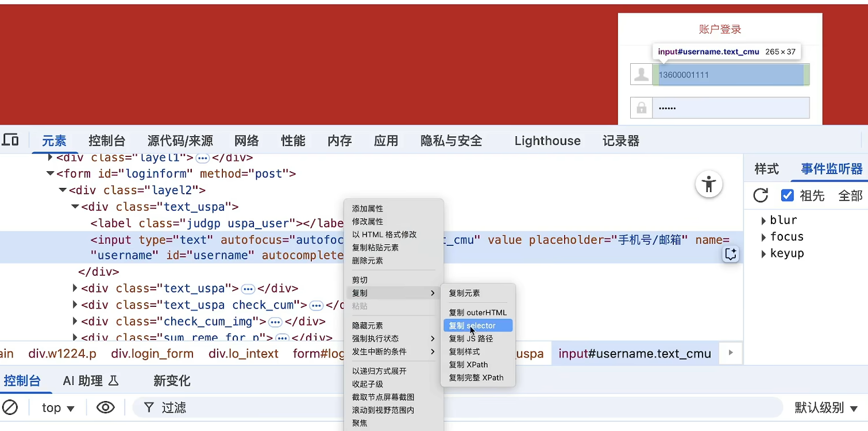Switch to the 样式 sidebar tab
868x431 pixels.
[766, 169]
